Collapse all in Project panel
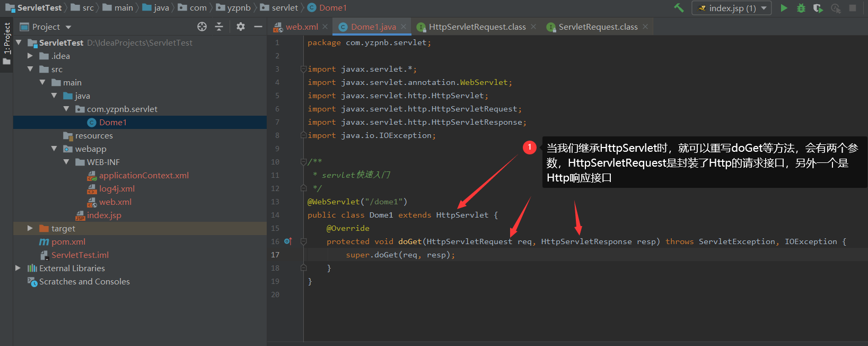The width and height of the screenshot is (868, 346). tap(219, 27)
